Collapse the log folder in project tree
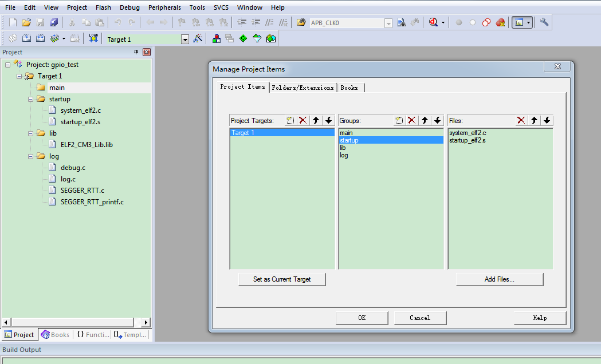The width and height of the screenshot is (601, 364). 31,156
